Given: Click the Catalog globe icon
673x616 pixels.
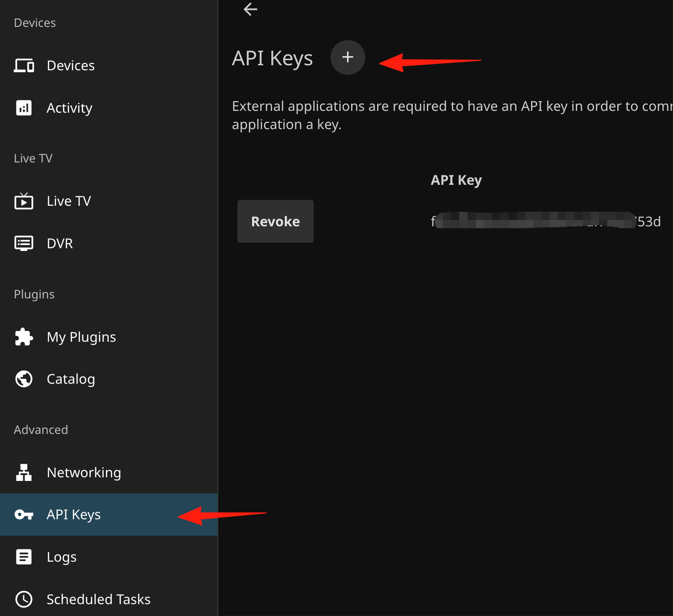Looking at the screenshot, I should coord(24,379).
